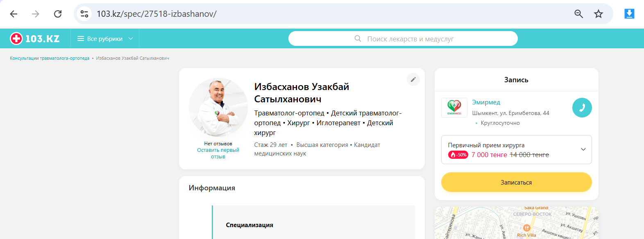Bookmark this page with the star icon
This screenshot has height=239, width=644.
coord(599,14)
